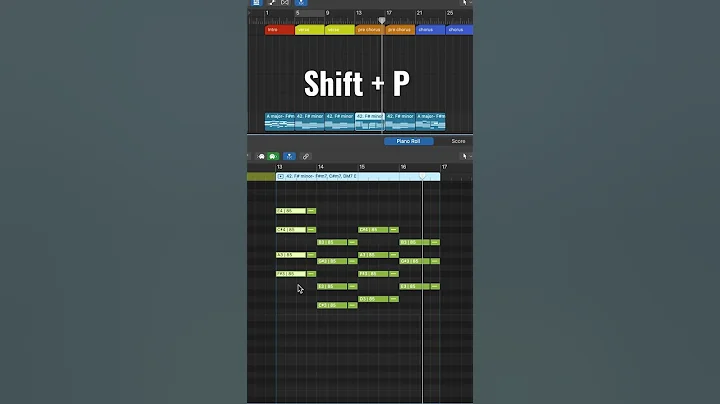The image size is (720, 404).
Task: Select the B3 note at bar 16
Action: 414,242
